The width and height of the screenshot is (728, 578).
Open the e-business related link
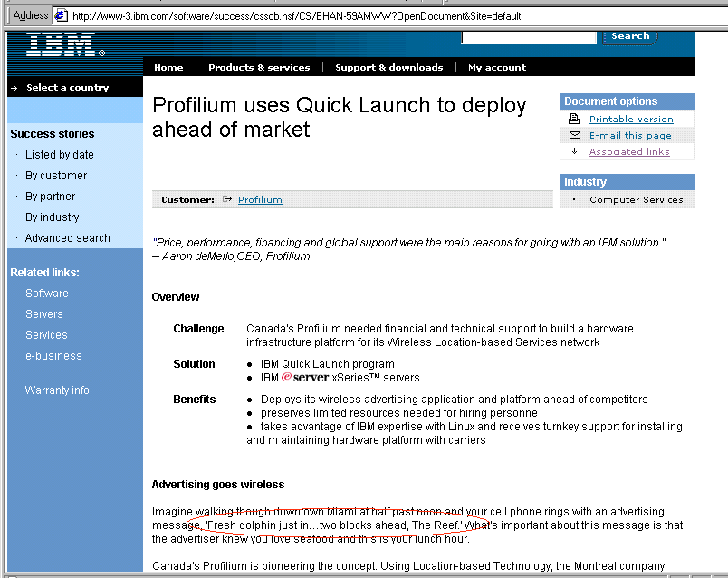click(x=53, y=356)
